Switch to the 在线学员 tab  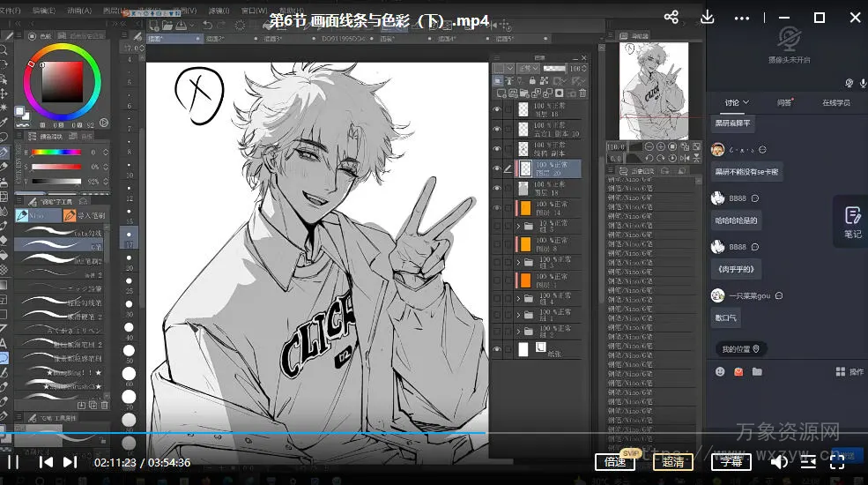pos(835,103)
